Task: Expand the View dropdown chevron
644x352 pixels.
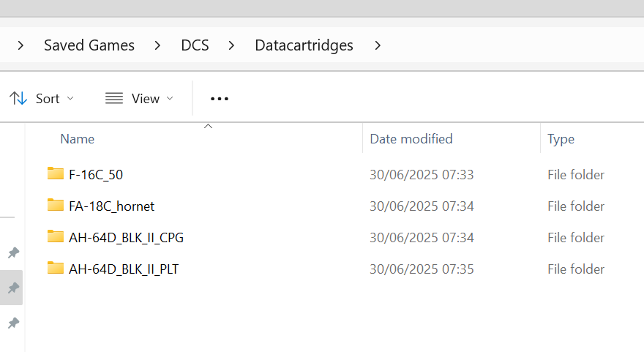Action: [170, 99]
